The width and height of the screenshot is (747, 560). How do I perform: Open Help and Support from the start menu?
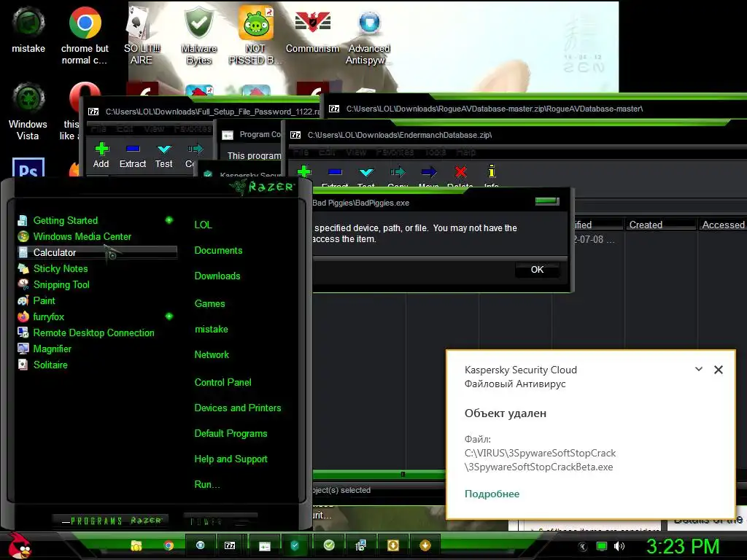[231, 459]
